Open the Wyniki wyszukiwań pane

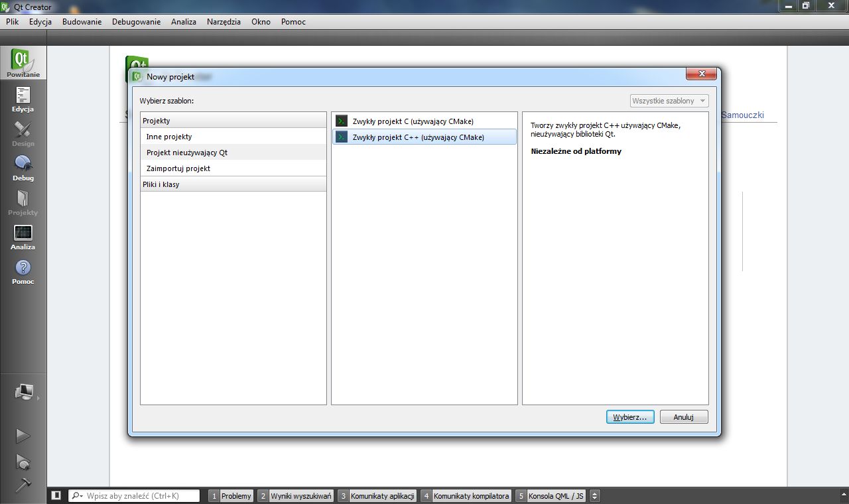[295, 496]
